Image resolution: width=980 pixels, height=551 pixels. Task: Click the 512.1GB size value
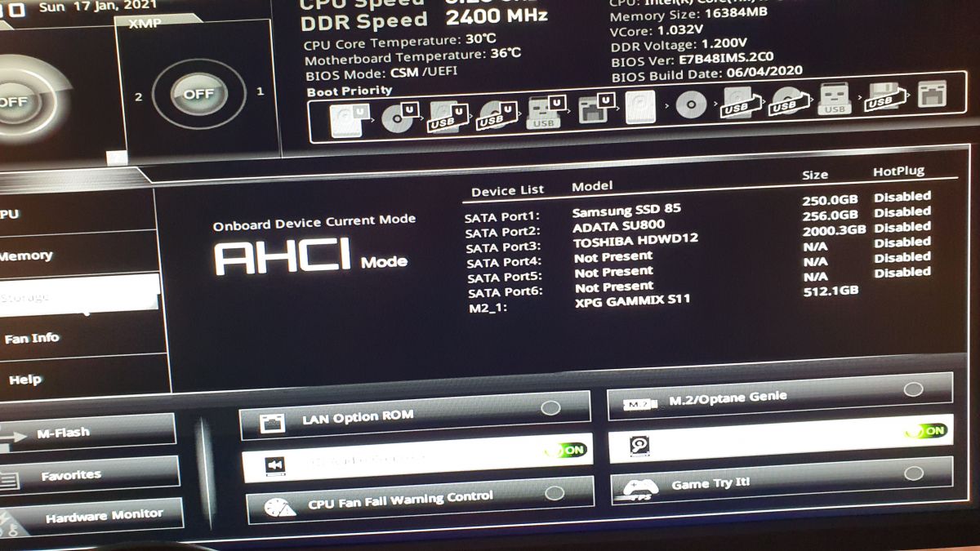pos(831,291)
